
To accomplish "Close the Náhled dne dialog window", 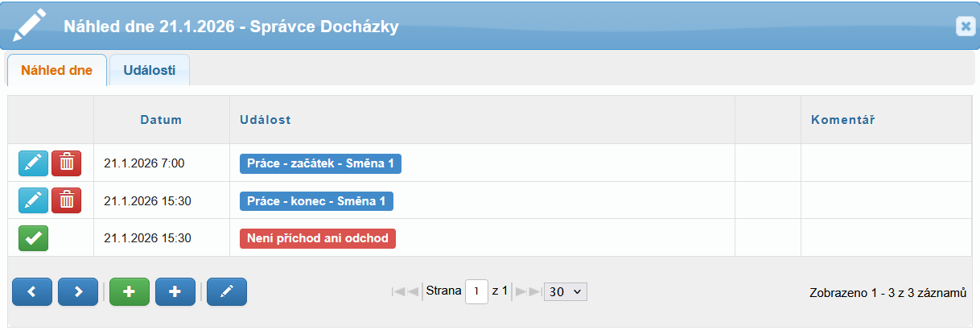I will tap(966, 26).
